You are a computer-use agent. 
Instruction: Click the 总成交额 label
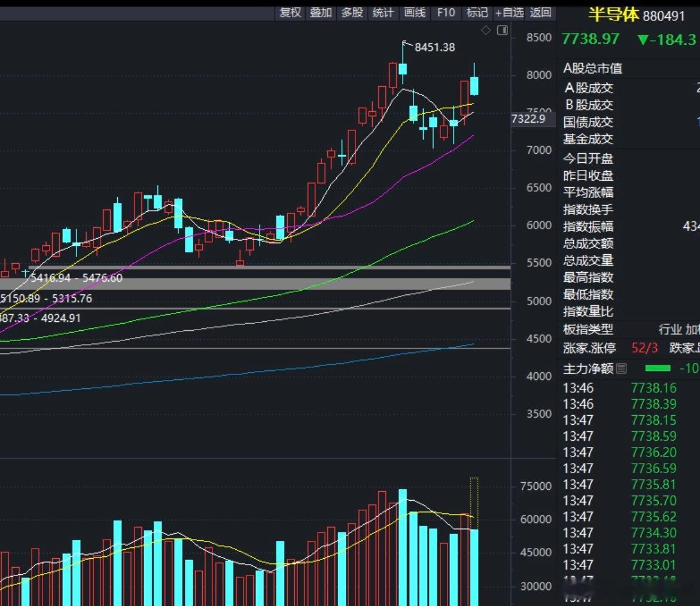pyautogui.click(x=588, y=243)
